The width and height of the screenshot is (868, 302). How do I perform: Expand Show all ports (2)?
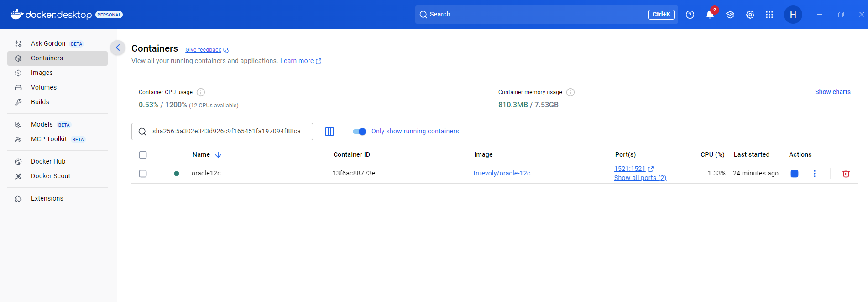640,178
